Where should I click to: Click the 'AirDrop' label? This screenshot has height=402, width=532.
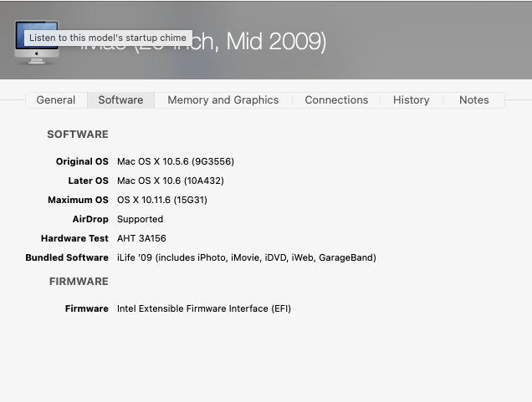pyautogui.click(x=90, y=219)
